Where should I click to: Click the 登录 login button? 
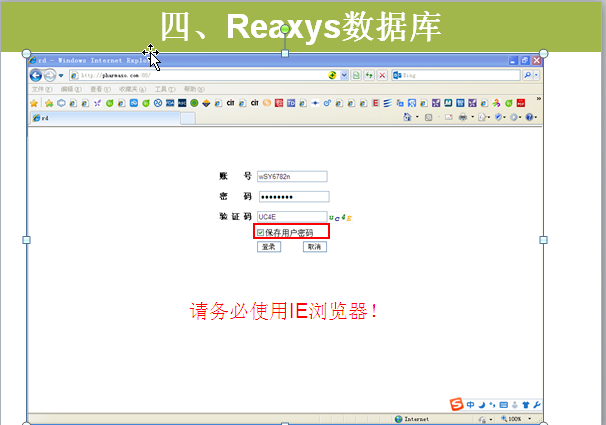pyautogui.click(x=269, y=247)
